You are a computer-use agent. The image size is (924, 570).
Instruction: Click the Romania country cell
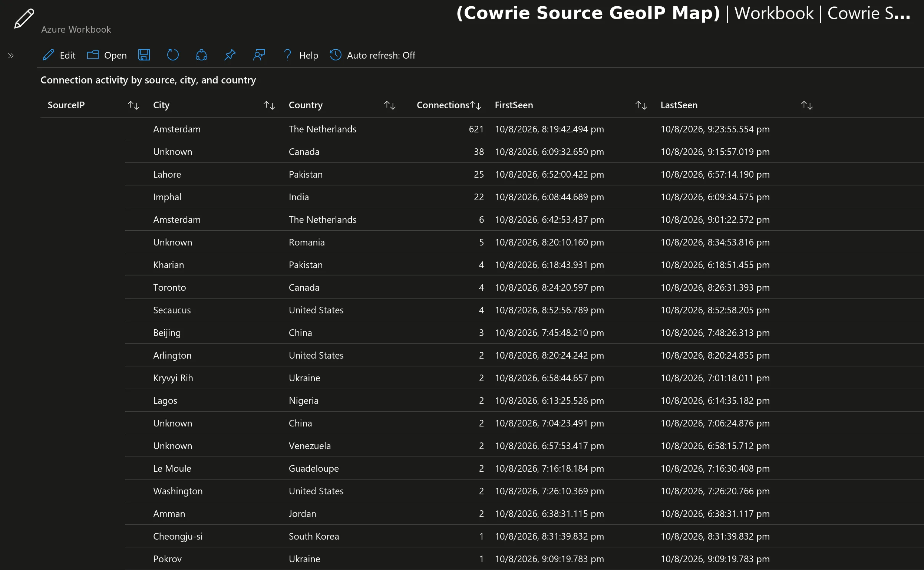[x=307, y=243]
